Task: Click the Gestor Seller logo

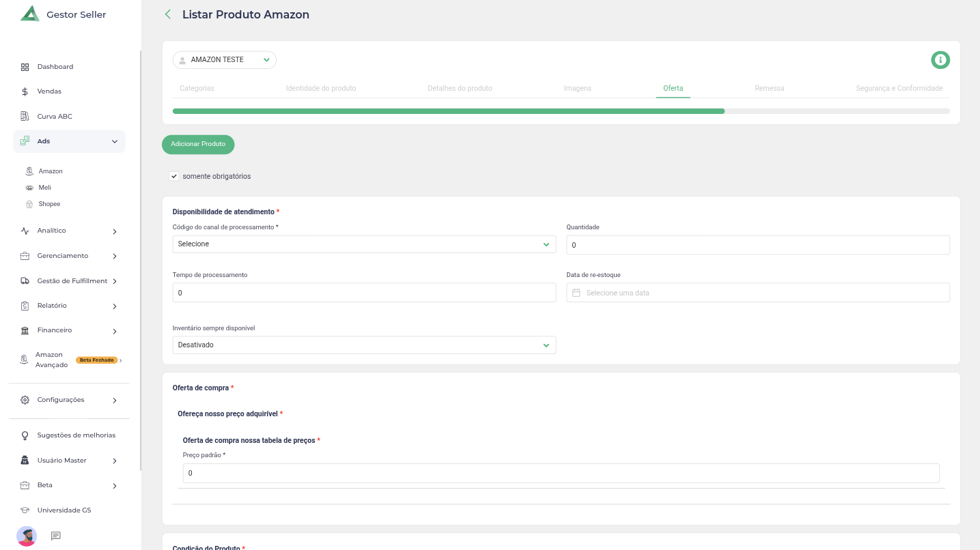Action: pos(30,14)
